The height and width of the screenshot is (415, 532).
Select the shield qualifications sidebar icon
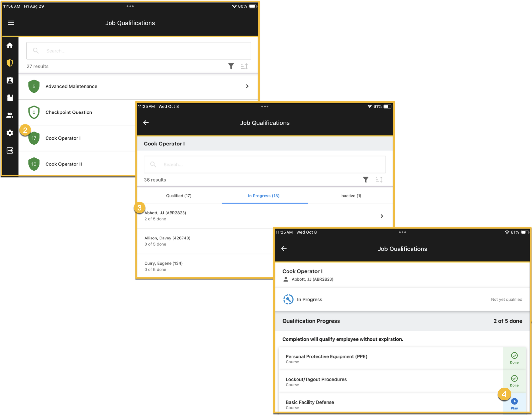10,63
